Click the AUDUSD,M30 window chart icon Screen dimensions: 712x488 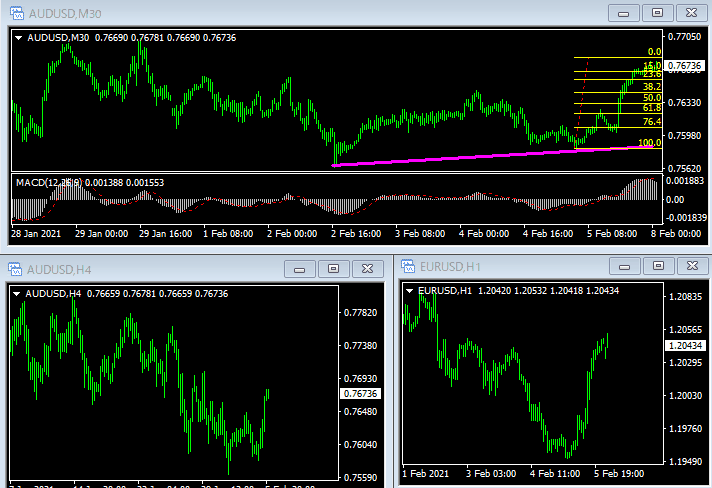(x=17, y=13)
